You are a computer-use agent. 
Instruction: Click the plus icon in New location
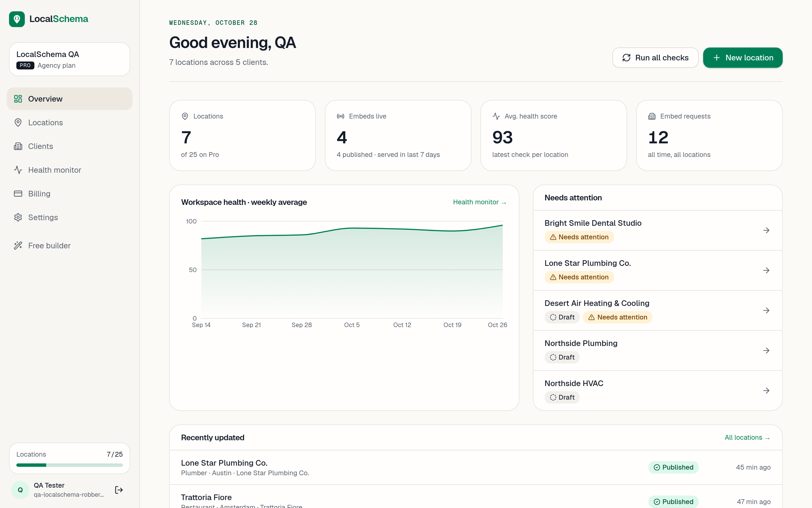click(x=717, y=58)
